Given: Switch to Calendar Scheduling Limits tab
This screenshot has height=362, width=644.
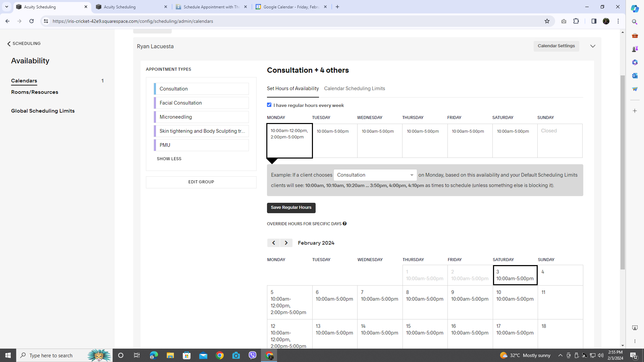Looking at the screenshot, I should 354,88.
